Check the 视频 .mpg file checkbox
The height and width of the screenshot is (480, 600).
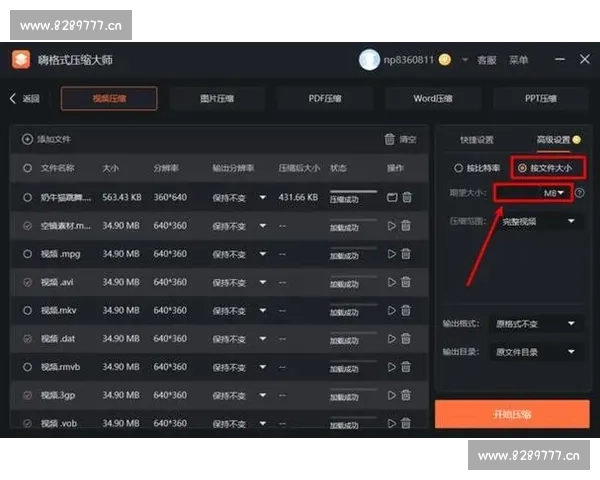(27, 254)
